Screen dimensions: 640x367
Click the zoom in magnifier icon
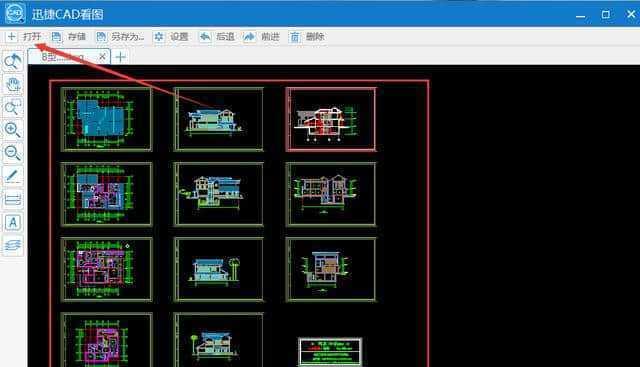click(x=13, y=130)
